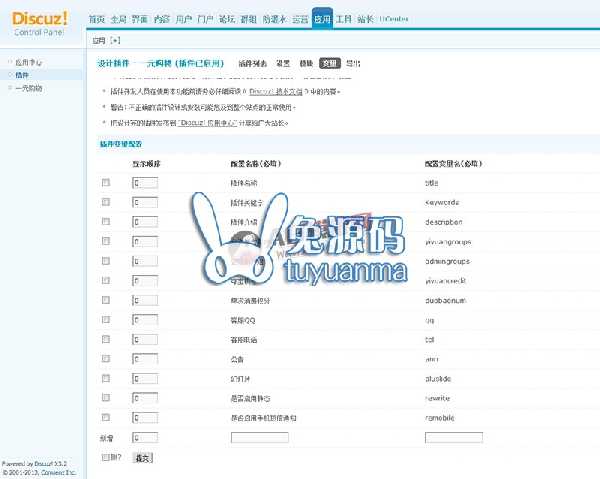Click the variable name 'description'
Screen dimensions: 600x479
tap(443, 222)
